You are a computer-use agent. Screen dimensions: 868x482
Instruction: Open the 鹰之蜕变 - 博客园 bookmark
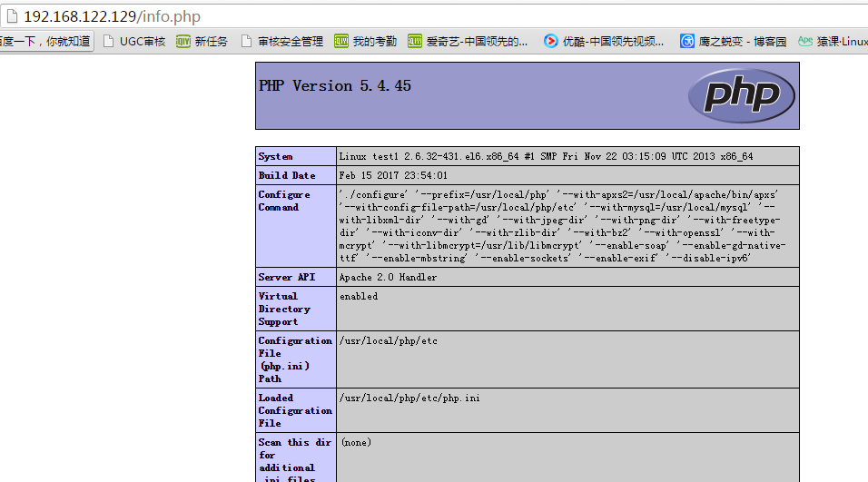[x=734, y=42]
